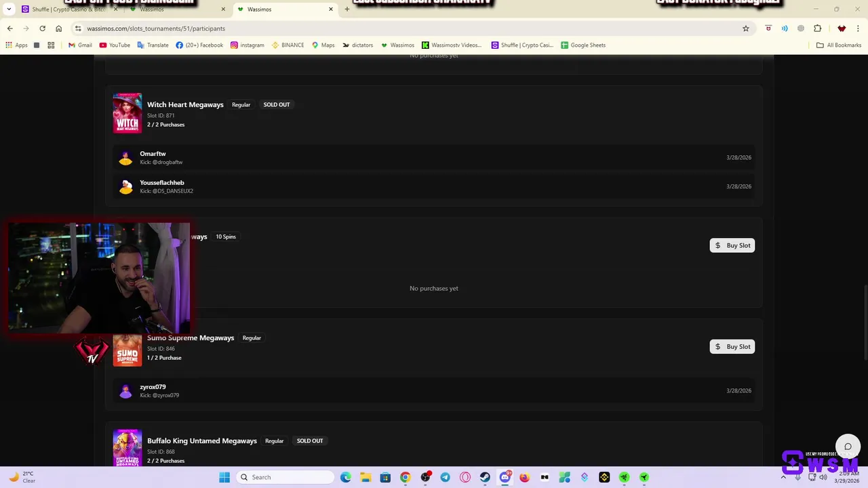Click the SOLD OUT badge on Buffalo King

click(310, 441)
